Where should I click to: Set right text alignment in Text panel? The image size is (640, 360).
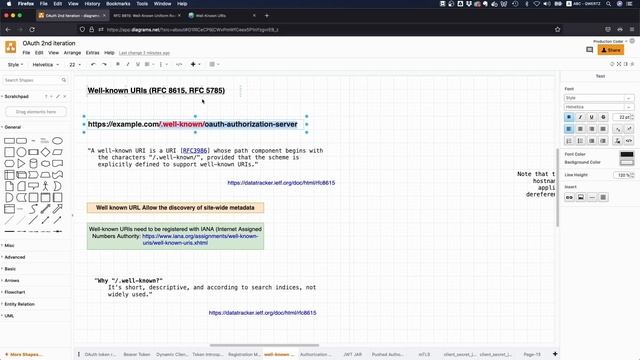pos(592,129)
